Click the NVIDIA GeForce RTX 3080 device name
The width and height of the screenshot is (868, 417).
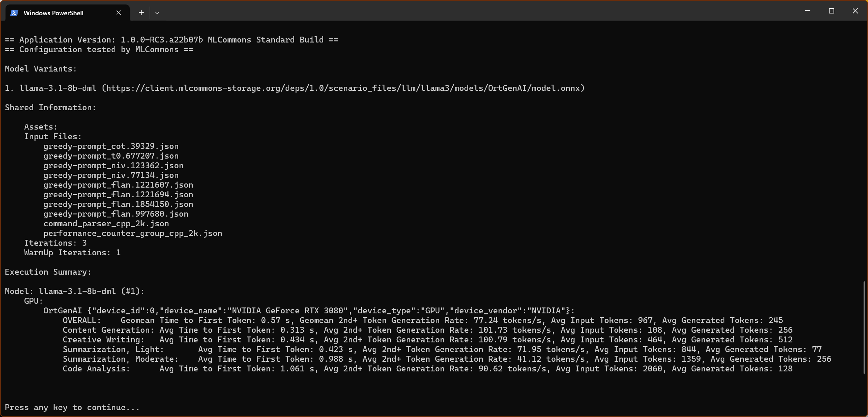tap(289, 311)
